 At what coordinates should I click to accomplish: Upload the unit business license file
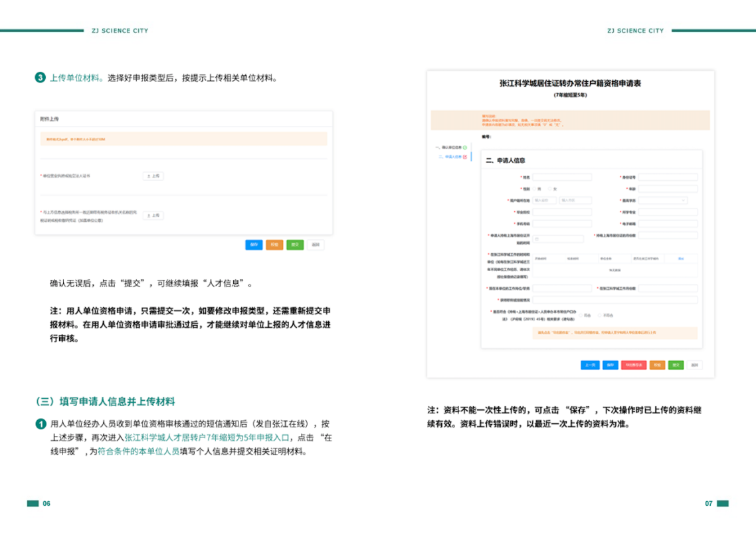tap(153, 176)
